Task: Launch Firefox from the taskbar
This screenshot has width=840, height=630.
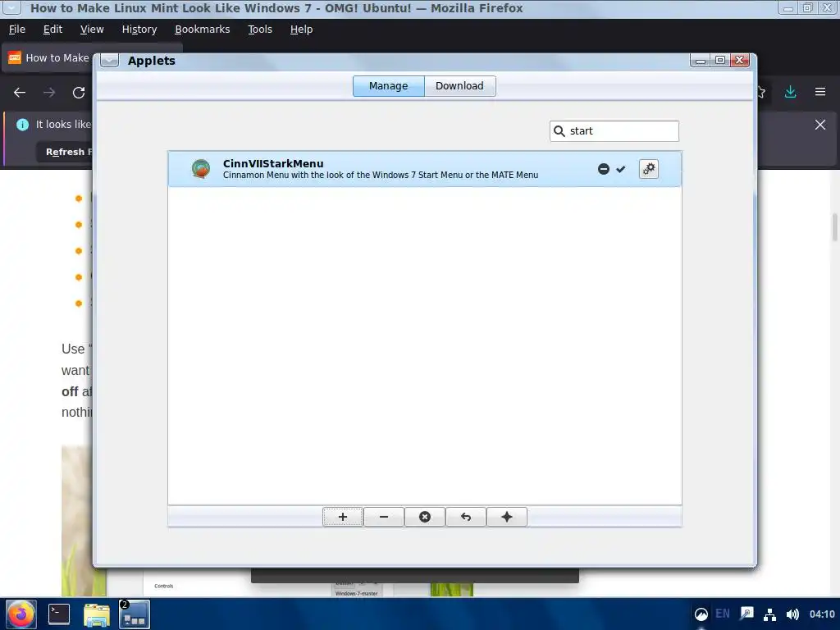Action: (21, 614)
